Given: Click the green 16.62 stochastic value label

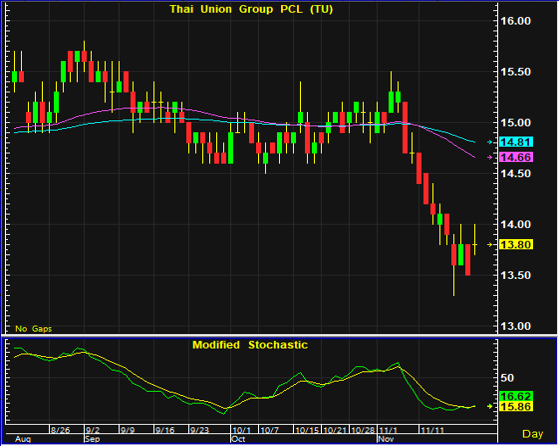Looking at the screenshot, I should point(516,396).
